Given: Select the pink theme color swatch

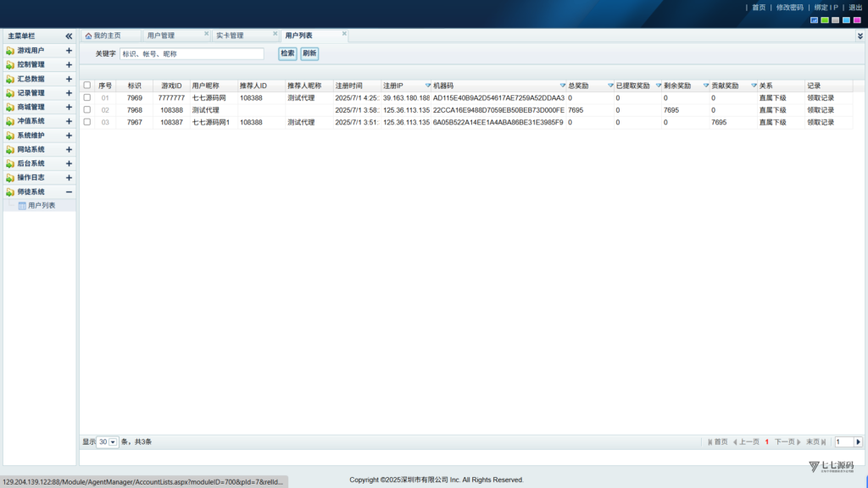Looking at the screenshot, I should [857, 20].
